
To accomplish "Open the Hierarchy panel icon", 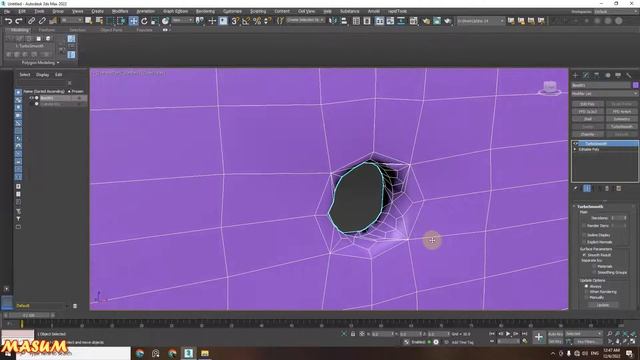I will 597,76.
